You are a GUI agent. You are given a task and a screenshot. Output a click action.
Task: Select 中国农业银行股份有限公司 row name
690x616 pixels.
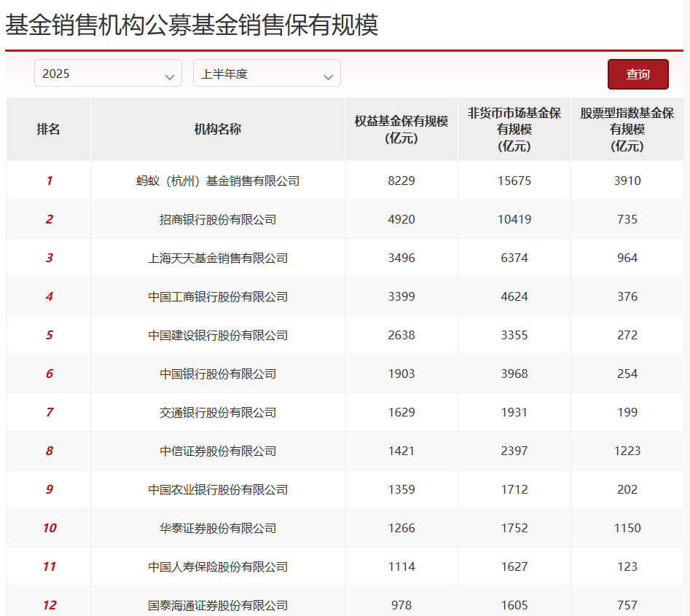click(x=217, y=490)
